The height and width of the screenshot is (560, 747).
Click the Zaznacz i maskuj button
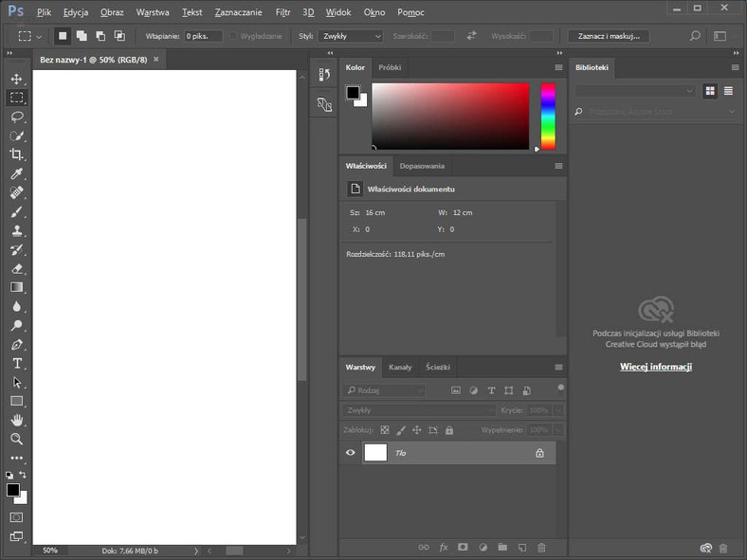[609, 36]
